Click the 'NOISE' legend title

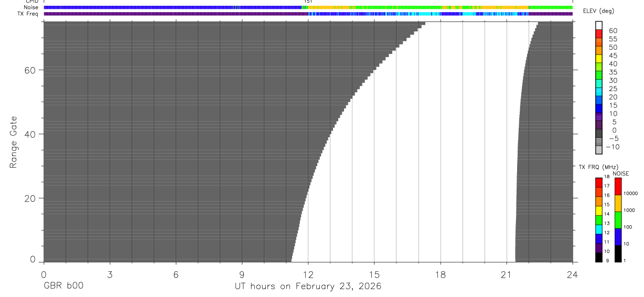[620, 173]
